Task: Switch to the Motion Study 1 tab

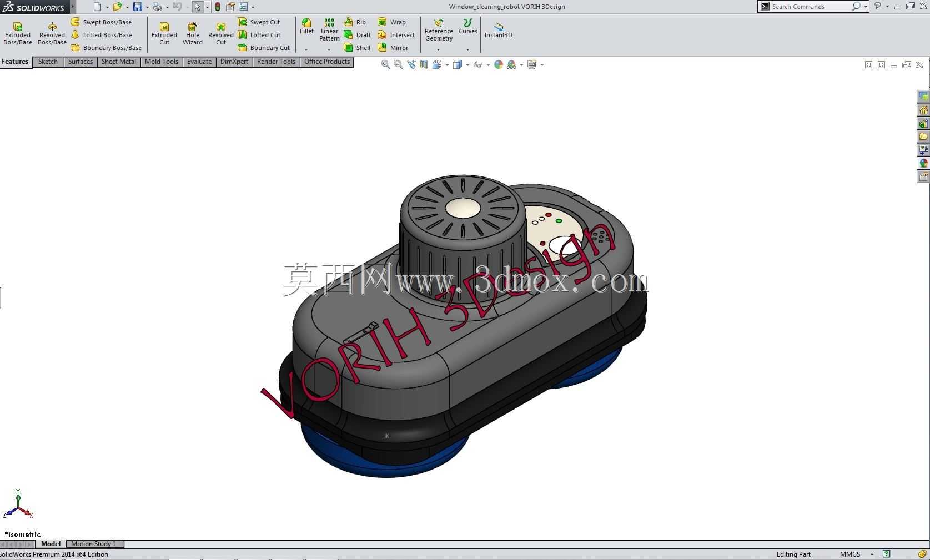Action: [x=94, y=544]
